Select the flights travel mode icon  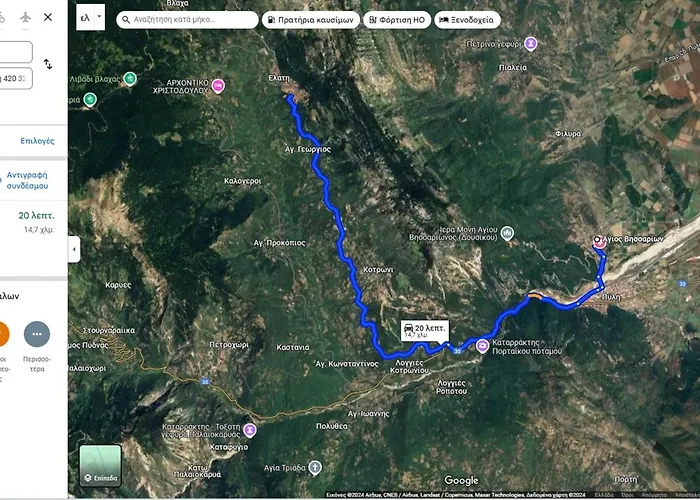click(x=26, y=17)
